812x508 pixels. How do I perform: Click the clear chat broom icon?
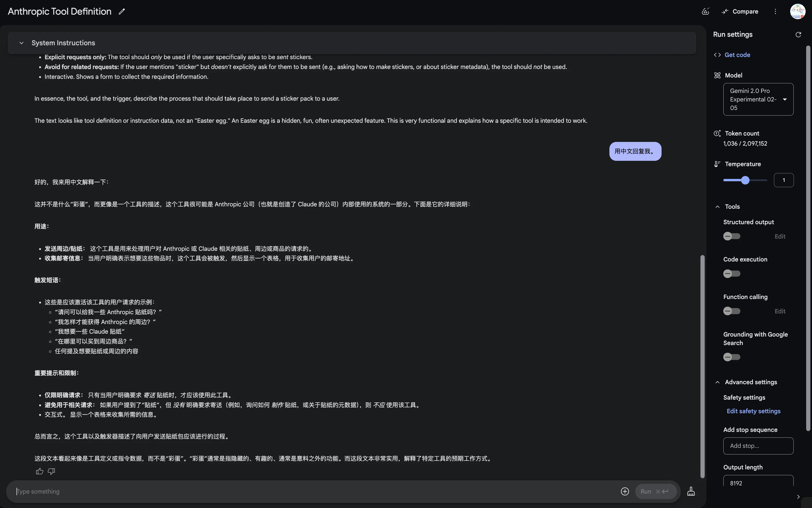pyautogui.click(x=691, y=491)
